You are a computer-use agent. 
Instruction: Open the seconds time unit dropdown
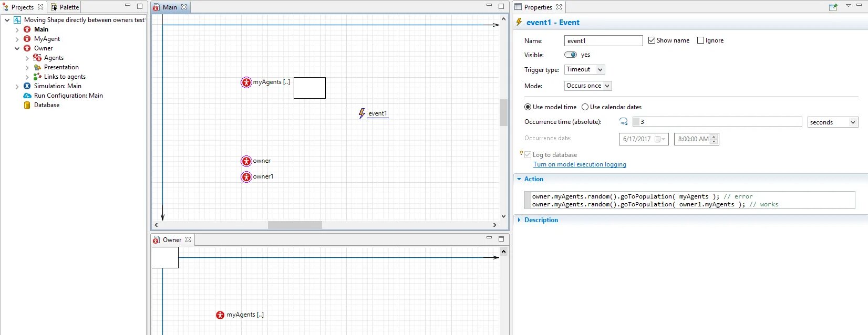(x=833, y=122)
